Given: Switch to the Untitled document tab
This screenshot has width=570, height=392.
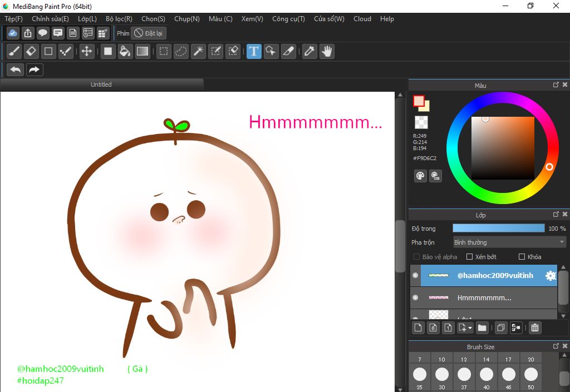Looking at the screenshot, I should [101, 84].
